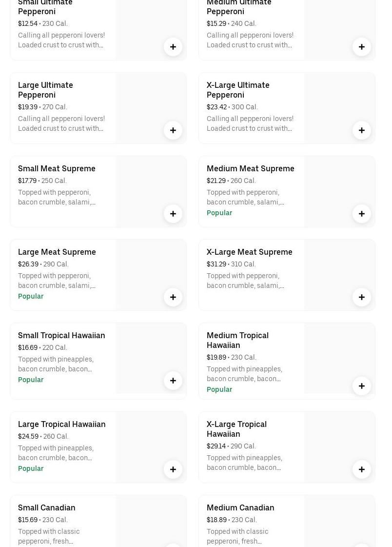The image size is (392, 547).
Task: Add Medium Ultimate Pepperoni with plus icon
Action: [362, 47]
